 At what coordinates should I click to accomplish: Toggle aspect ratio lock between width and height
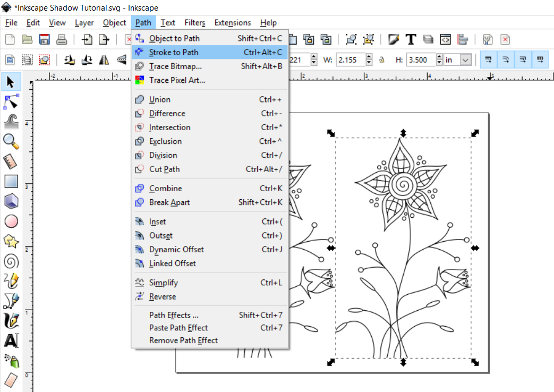click(382, 59)
